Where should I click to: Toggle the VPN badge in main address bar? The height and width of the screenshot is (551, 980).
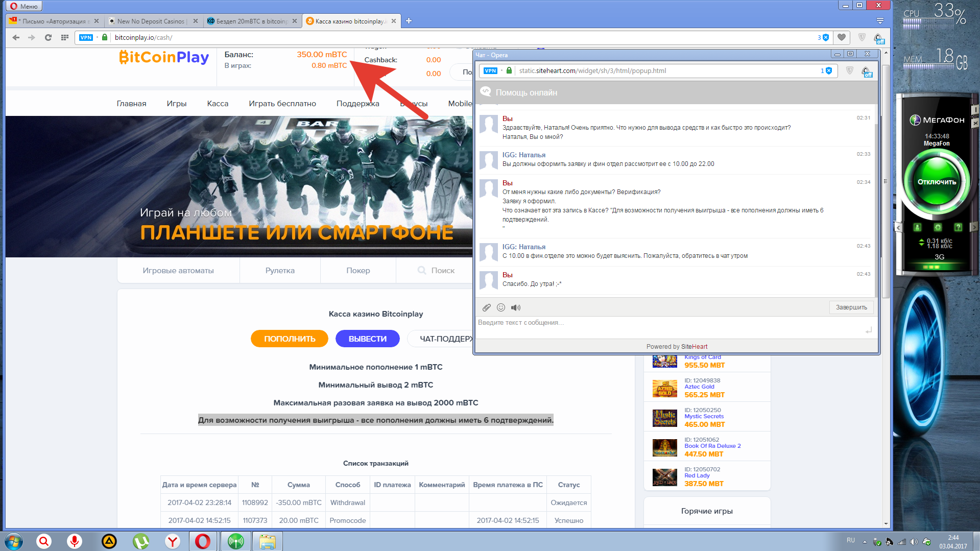(86, 37)
